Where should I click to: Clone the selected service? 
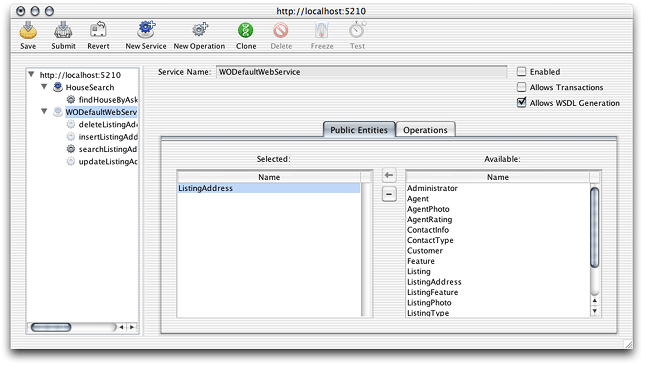(246, 30)
